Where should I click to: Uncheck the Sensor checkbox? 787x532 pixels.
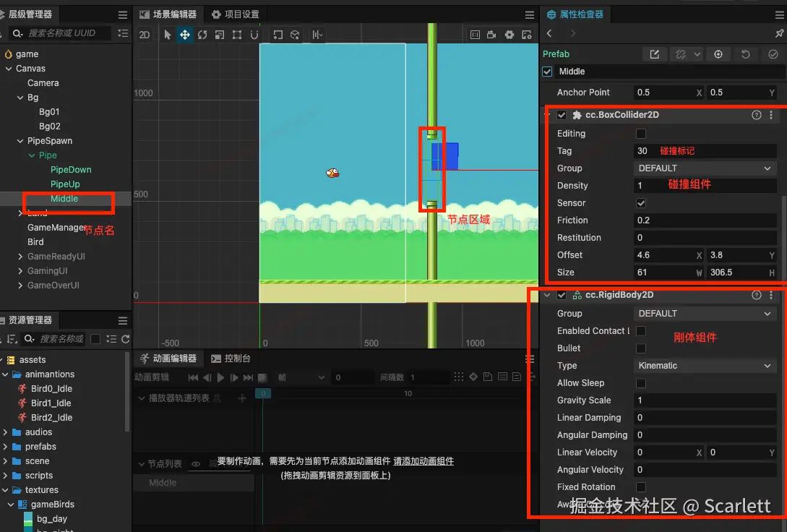pyautogui.click(x=641, y=203)
